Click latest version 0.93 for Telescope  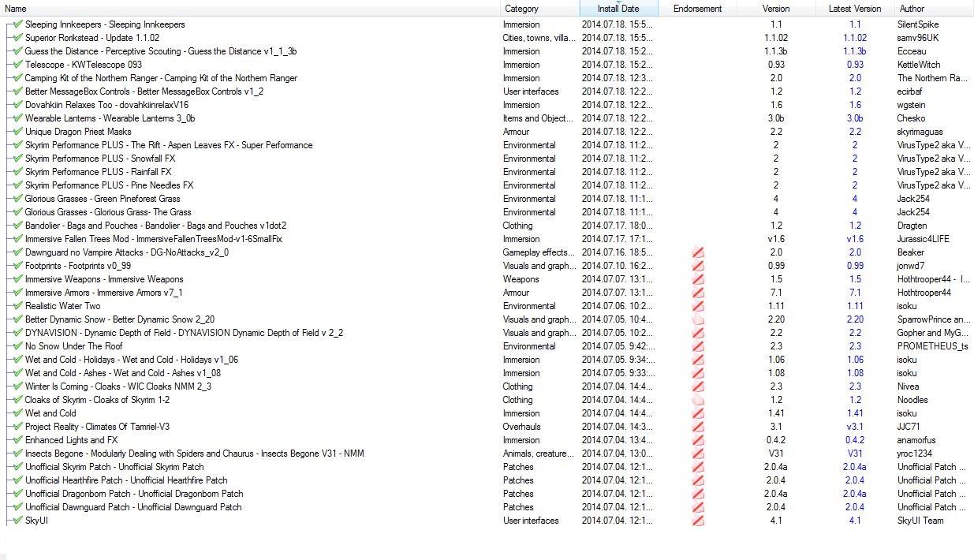click(855, 65)
